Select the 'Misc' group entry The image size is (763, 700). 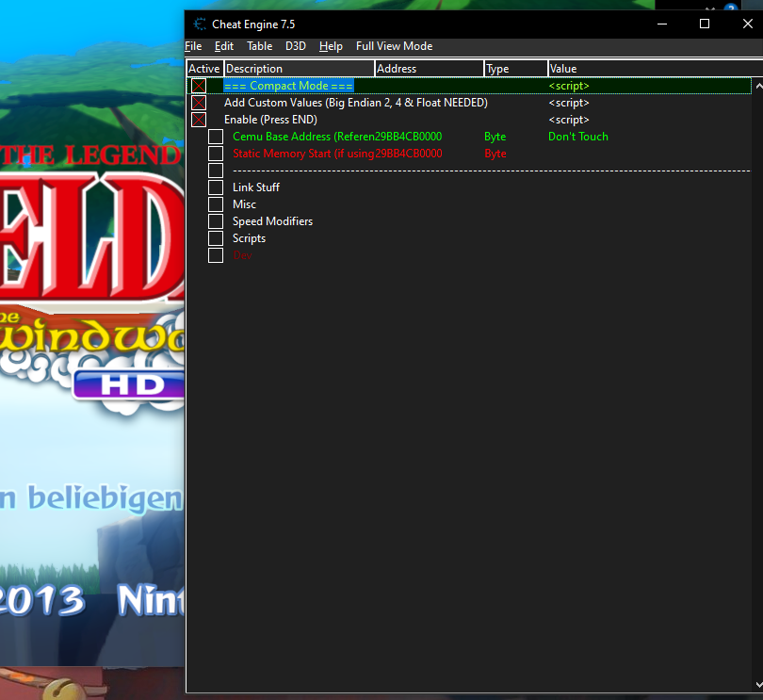(x=244, y=204)
